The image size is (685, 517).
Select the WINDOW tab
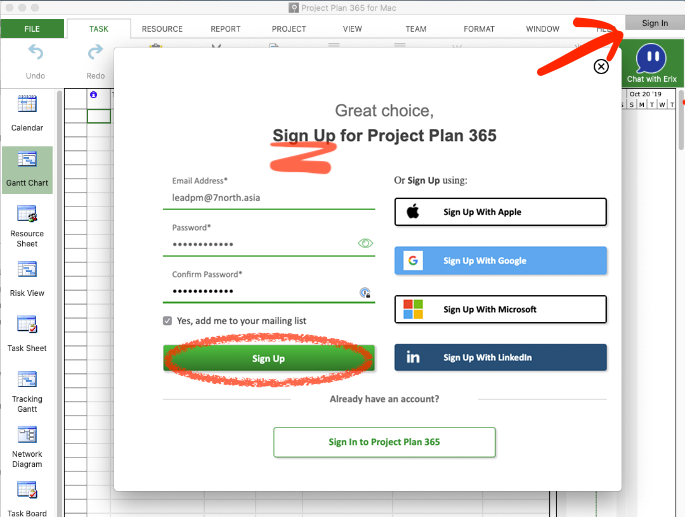543,29
